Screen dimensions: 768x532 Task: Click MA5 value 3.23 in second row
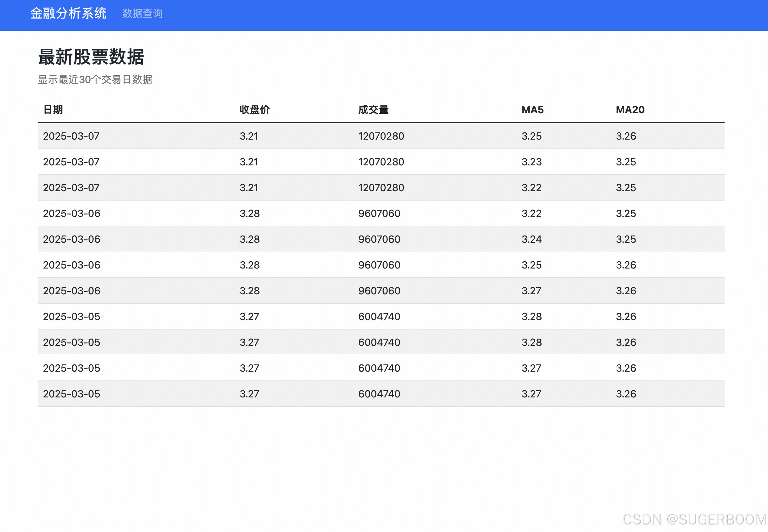(x=531, y=162)
